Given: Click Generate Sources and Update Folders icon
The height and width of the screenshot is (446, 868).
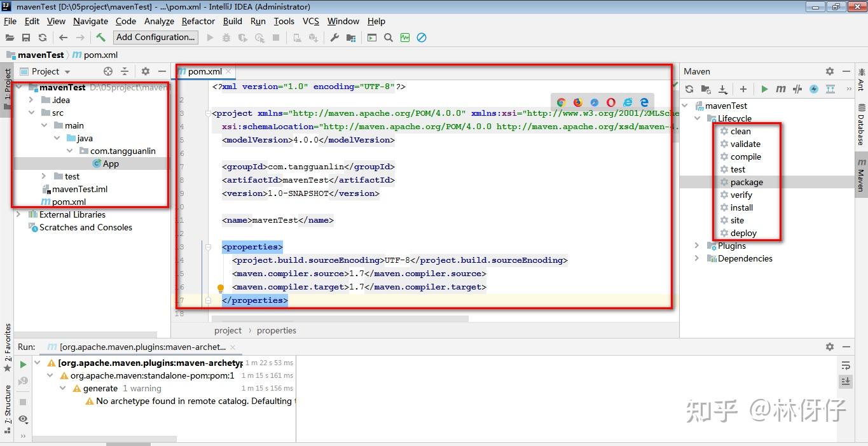Looking at the screenshot, I should [706, 89].
